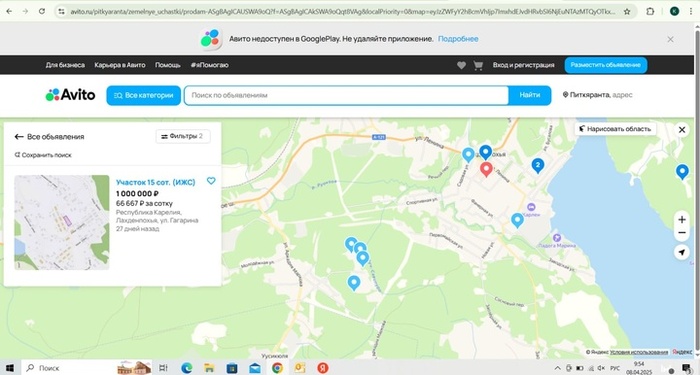
Task: Add the 15 sot. plot listing to favorites
Action: tap(211, 181)
